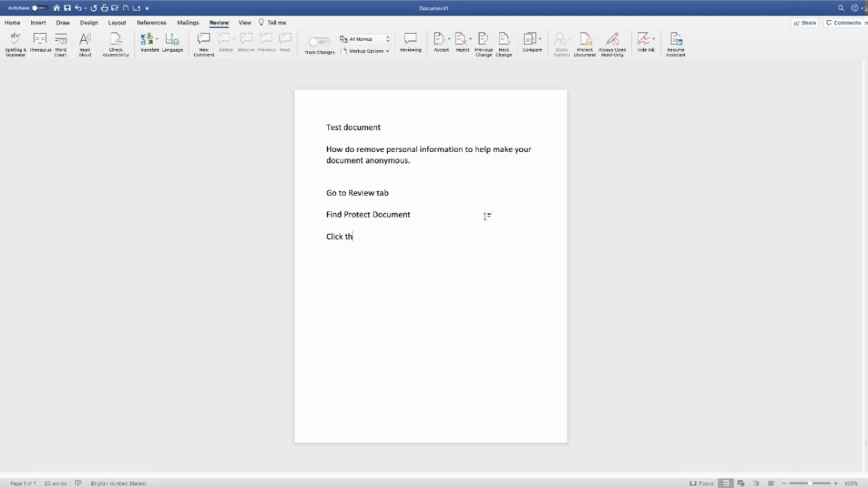Start Read Aloud
The image size is (868, 488).
click(x=85, y=44)
